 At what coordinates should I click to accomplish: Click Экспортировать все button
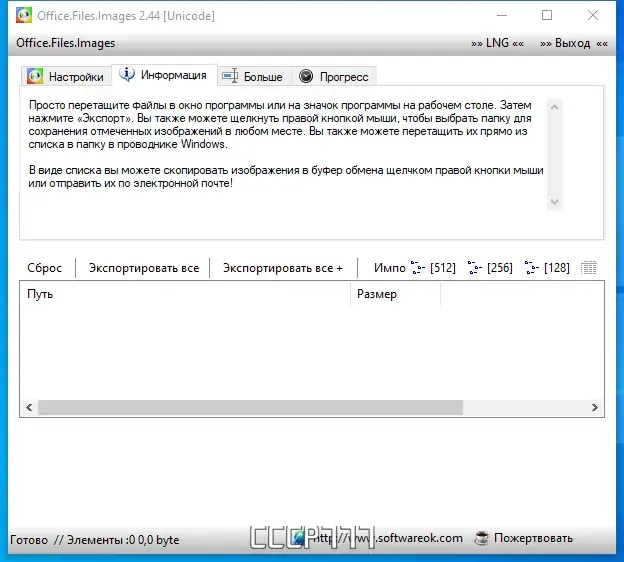(x=144, y=268)
